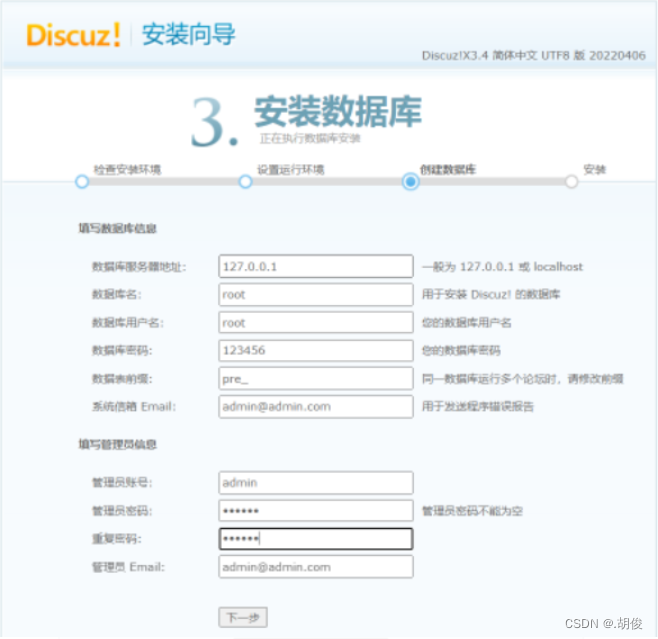Click the 正在执行数据库安装 subtitle
Screen dimensions: 658x639
pos(310,138)
